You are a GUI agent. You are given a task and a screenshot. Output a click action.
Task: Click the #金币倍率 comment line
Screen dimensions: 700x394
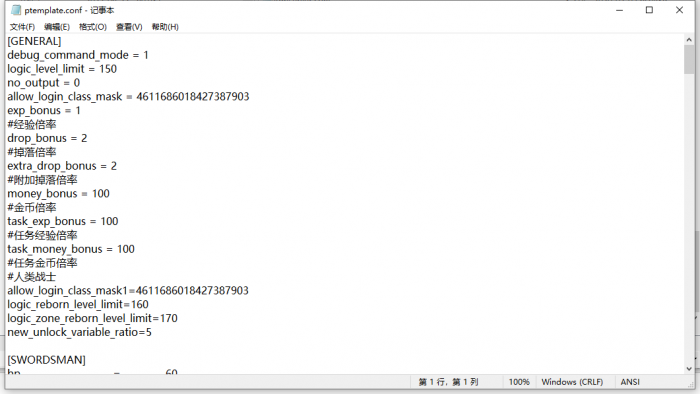tap(32, 207)
